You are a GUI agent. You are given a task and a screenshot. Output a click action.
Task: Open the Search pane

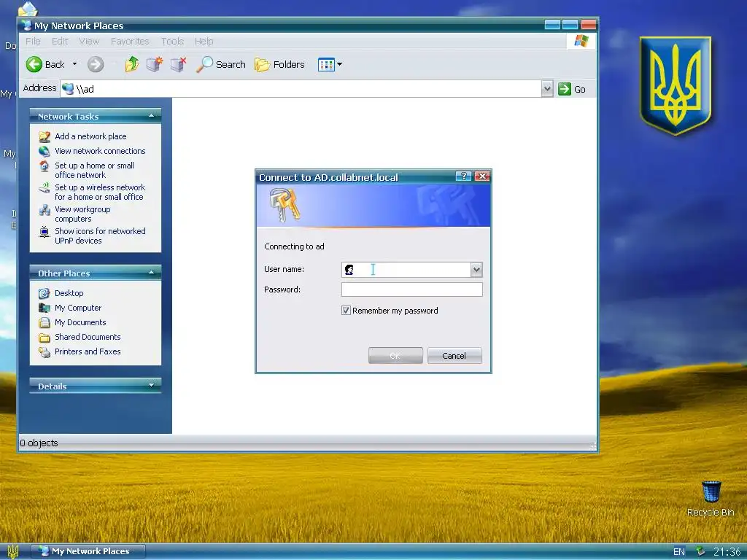point(220,64)
